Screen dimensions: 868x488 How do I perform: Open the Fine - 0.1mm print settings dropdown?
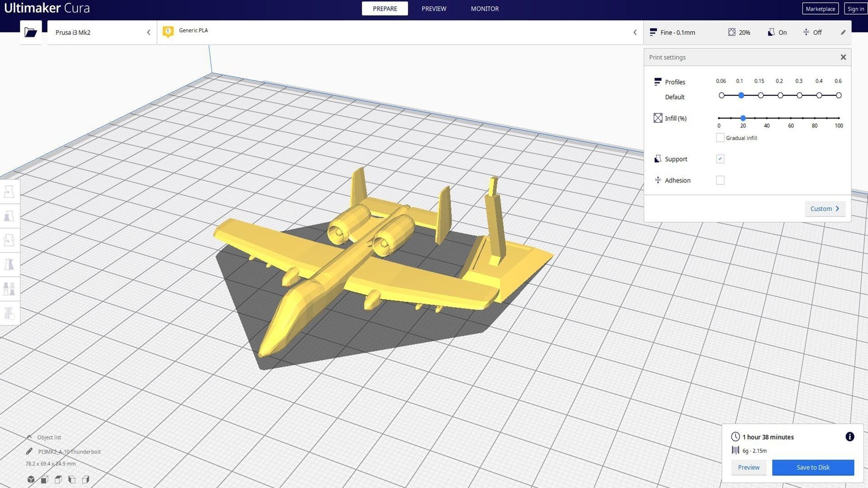click(x=747, y=32)
